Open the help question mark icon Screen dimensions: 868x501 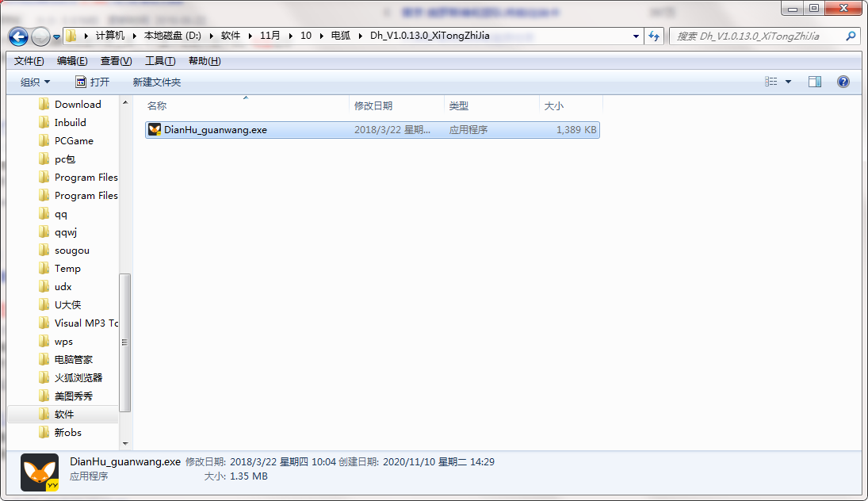(x=843, y=82)
